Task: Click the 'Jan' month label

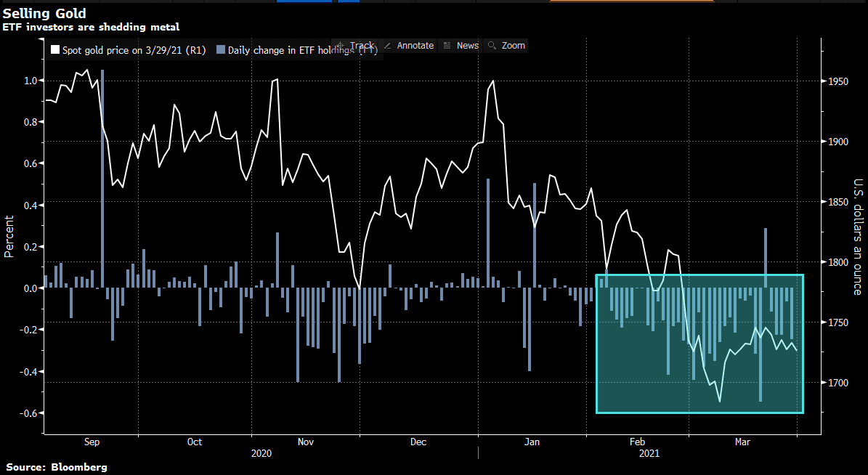Action: click(x=532, y=442)
